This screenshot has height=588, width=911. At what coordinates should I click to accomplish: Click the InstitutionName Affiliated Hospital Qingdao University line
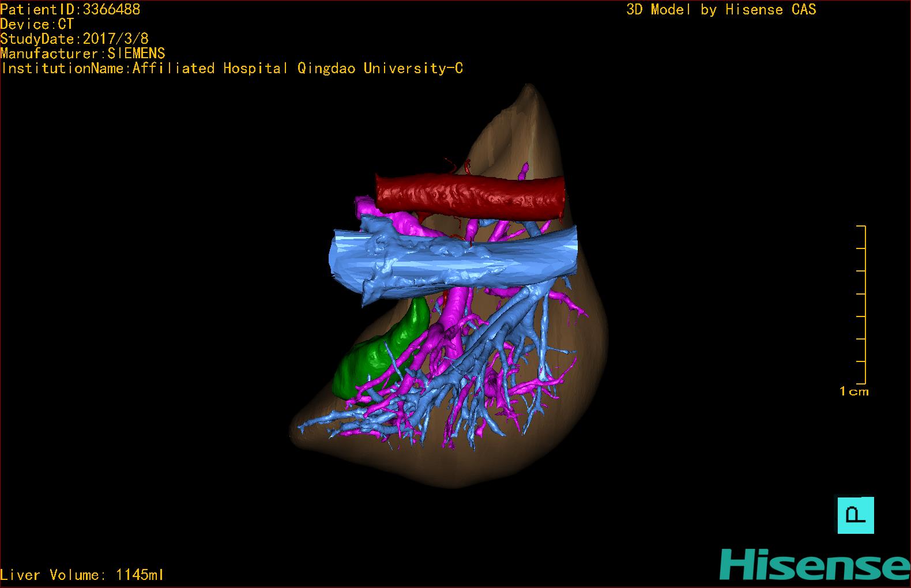(x=232, y=69)
